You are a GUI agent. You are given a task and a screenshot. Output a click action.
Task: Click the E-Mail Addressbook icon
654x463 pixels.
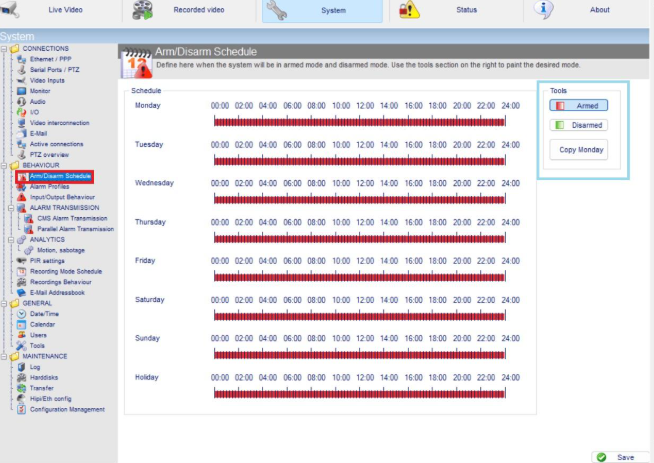coord(21,293)
